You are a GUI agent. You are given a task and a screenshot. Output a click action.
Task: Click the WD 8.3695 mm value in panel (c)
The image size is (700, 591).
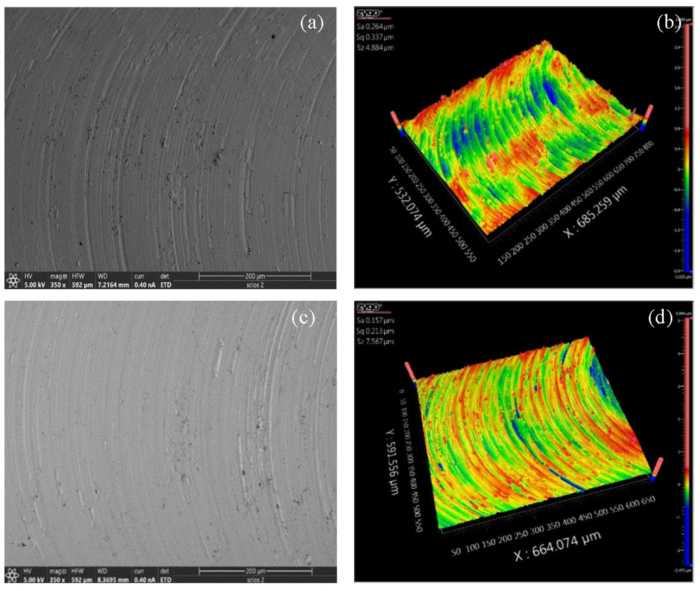click(x=113, y=580)
